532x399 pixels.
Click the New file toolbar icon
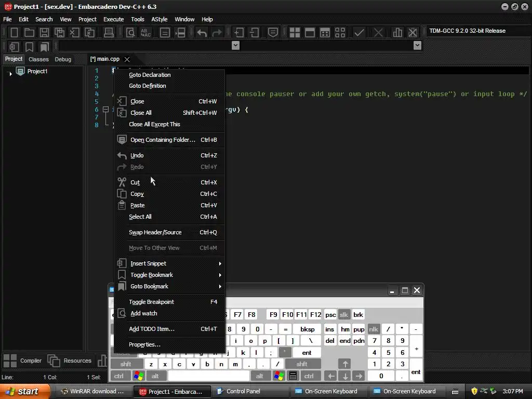pyautogui.click(x=14, y=33)
